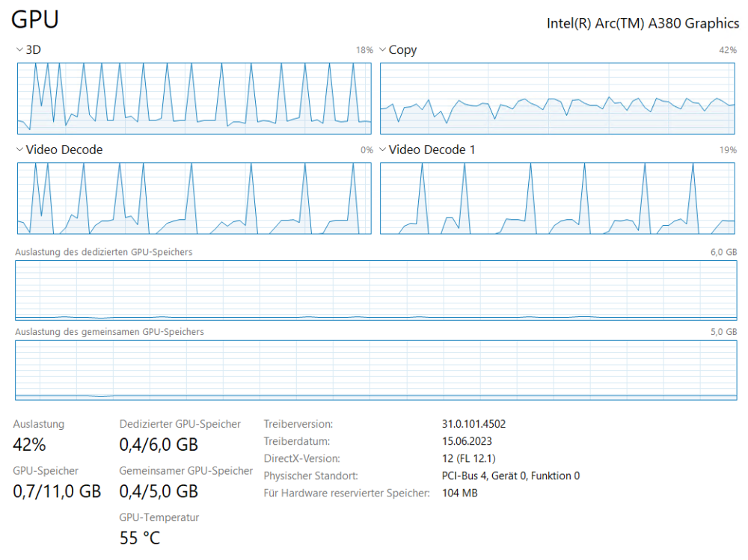Click the 3D engine usage graph

[194, 98]
